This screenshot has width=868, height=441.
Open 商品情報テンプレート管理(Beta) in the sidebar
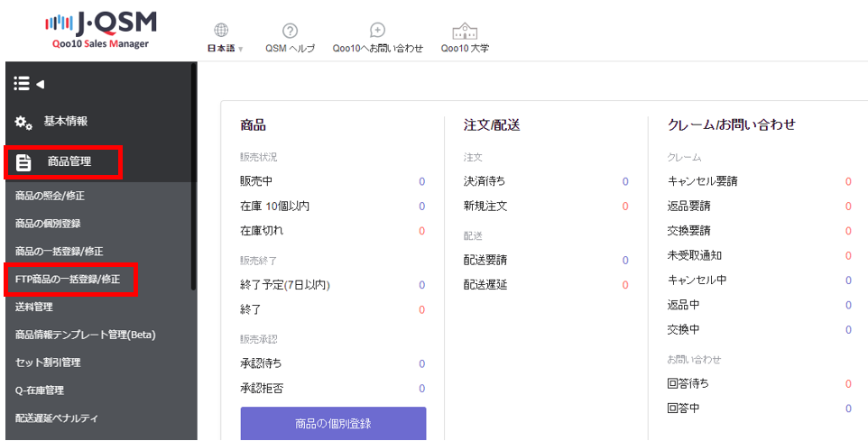tap(85, 335)
